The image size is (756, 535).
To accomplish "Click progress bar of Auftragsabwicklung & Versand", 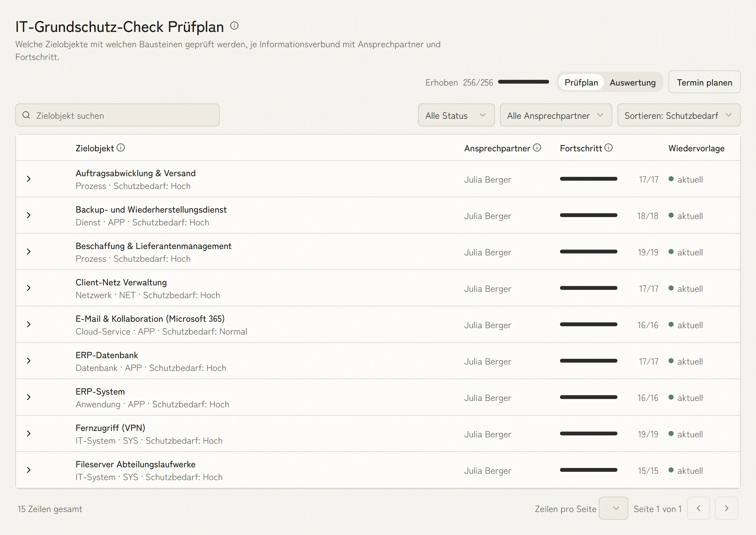I will 588,179.
